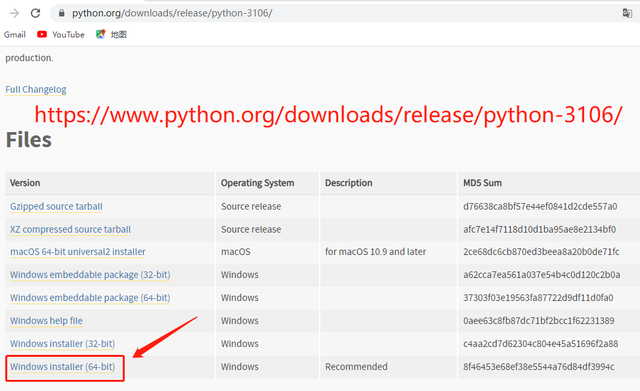Screen dimensions: 640x391
Task: Open the Full Changelog link
Action: click(x=36, y=89)
